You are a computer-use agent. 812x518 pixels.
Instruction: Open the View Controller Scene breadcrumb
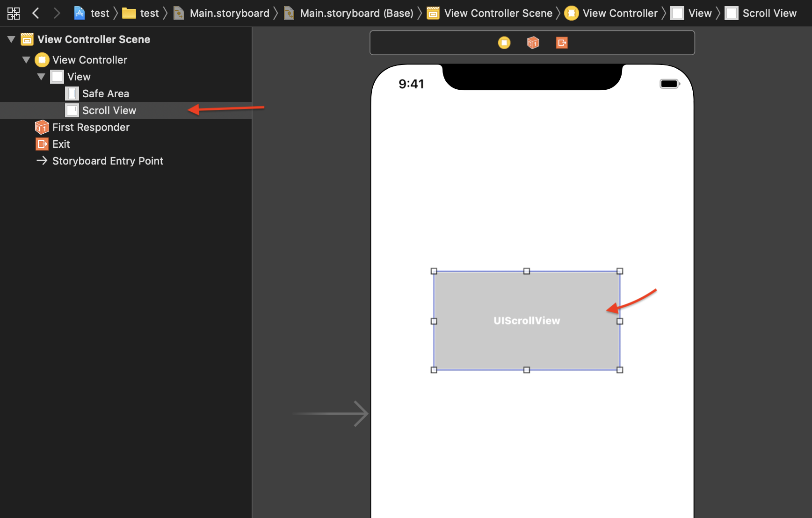(490, 13)
